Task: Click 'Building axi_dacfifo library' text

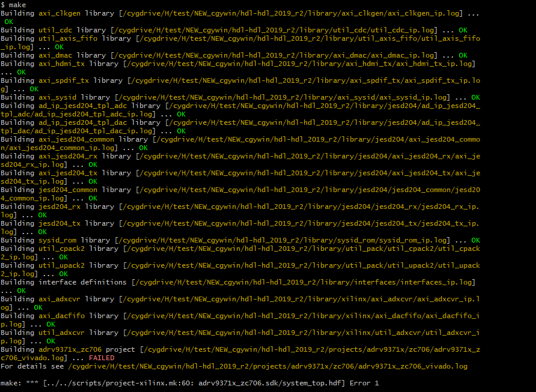Action: click(59, 316)
